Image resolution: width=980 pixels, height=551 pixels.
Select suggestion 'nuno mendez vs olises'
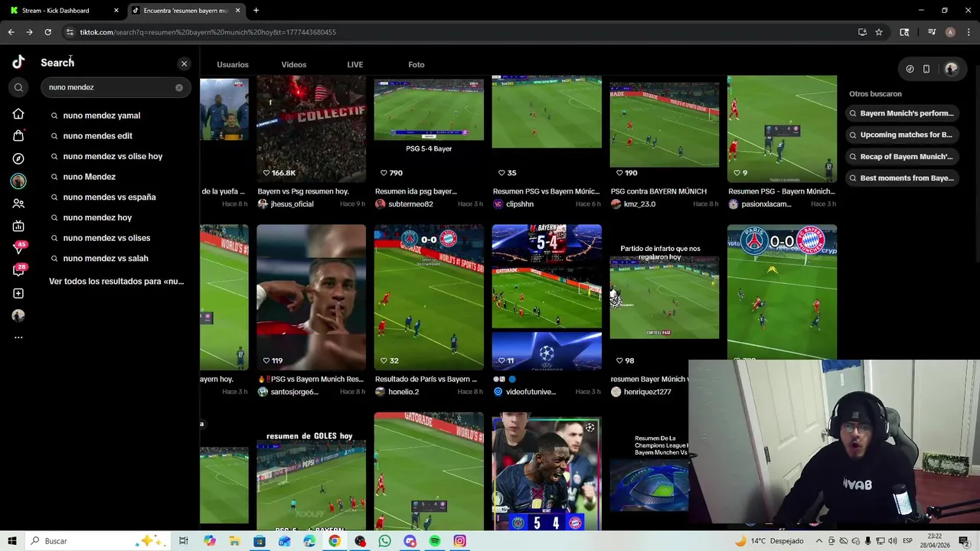click(106, 238)
